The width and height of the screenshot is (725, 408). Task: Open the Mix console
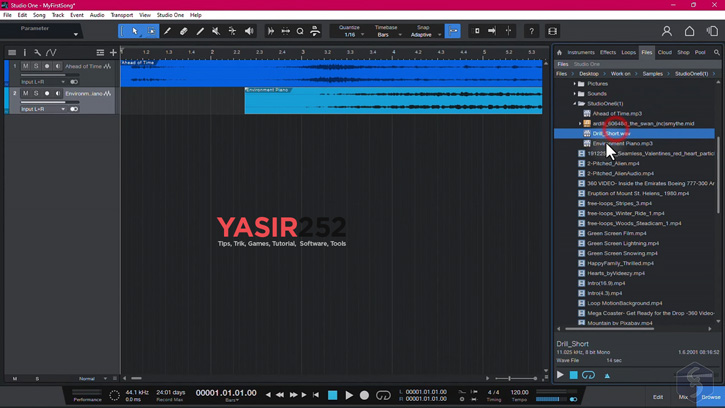pos(683,397)
